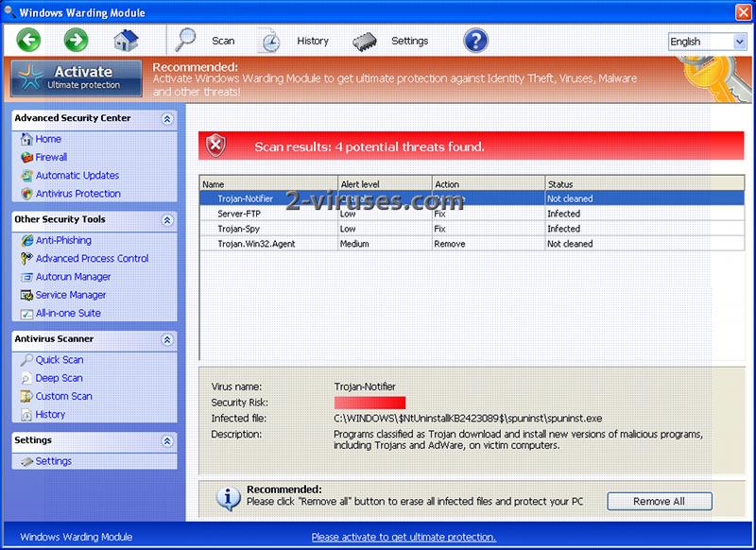Click the Deep Scan icon

pyautogui.click(x=26, y=378)
